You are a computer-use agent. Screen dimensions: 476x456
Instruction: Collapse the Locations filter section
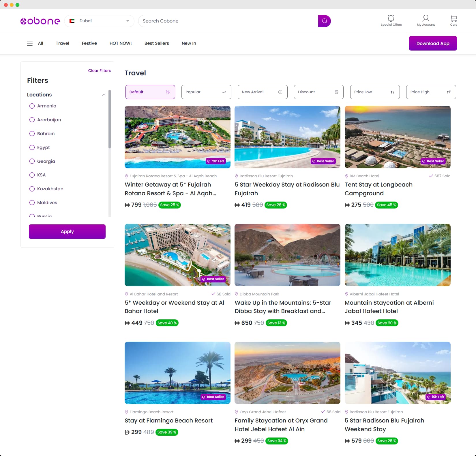104,95
